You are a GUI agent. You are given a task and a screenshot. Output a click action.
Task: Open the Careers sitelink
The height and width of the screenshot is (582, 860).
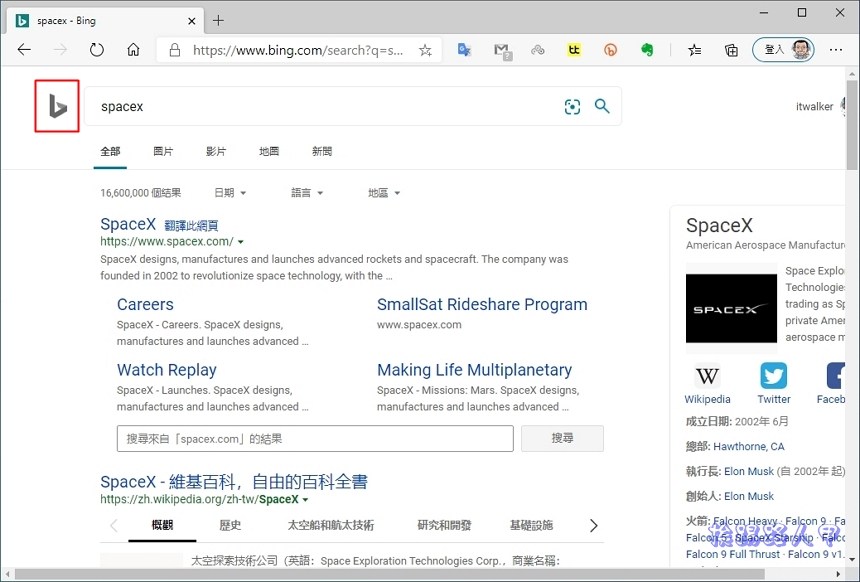pyautogui.click(x=145, y=305)
